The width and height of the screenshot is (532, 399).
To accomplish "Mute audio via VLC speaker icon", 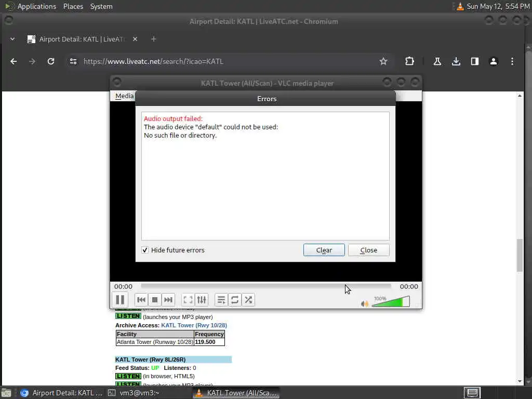I will 364,303.
